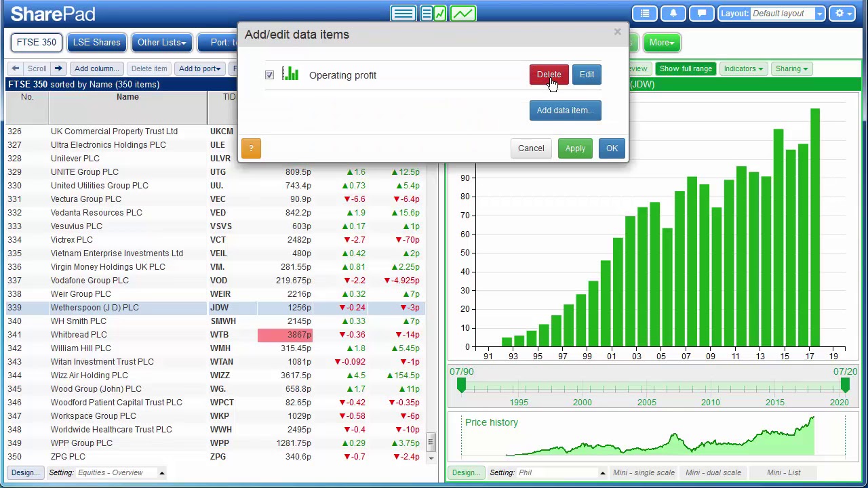Select the FTSE 350 list tab
Viewport: 868px width, 488px height.
37,43
